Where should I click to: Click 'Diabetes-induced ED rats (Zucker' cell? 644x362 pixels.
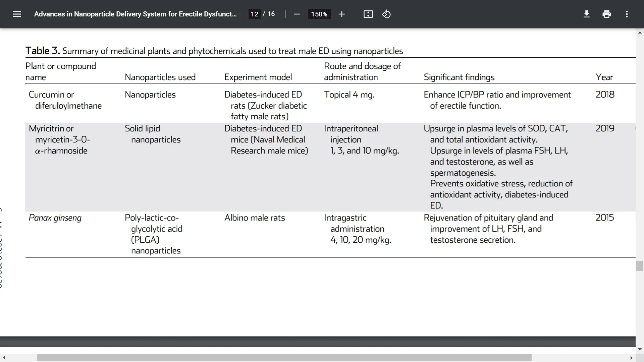click(x=266, y=106)
